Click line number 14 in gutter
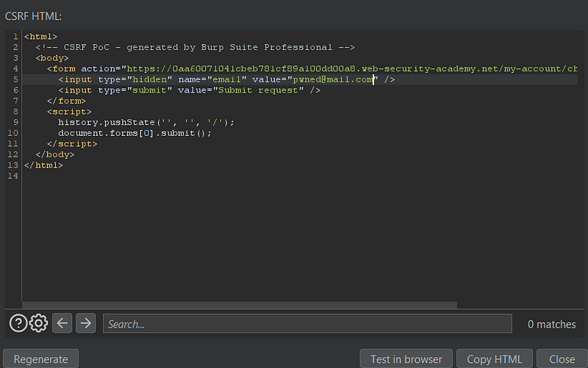The image size is (588, 368). point(12,176)
